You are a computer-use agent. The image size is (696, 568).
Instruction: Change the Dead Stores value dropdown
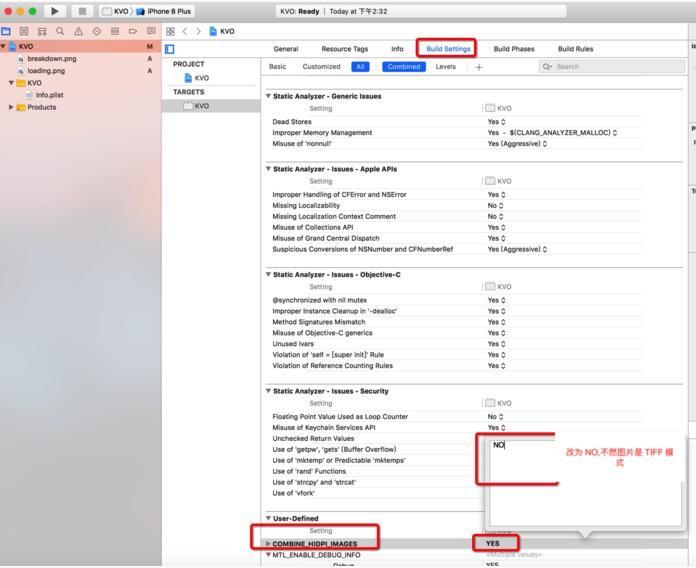pos(496,122)
